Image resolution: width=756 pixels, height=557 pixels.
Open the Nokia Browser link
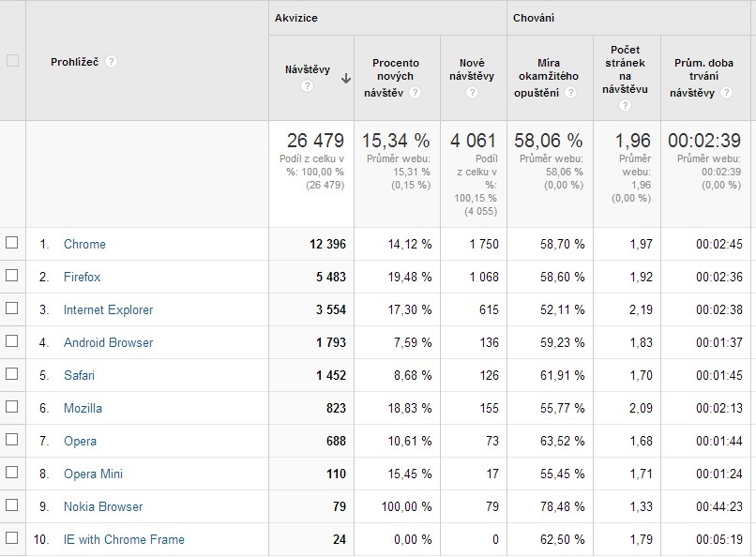(103, 507)
